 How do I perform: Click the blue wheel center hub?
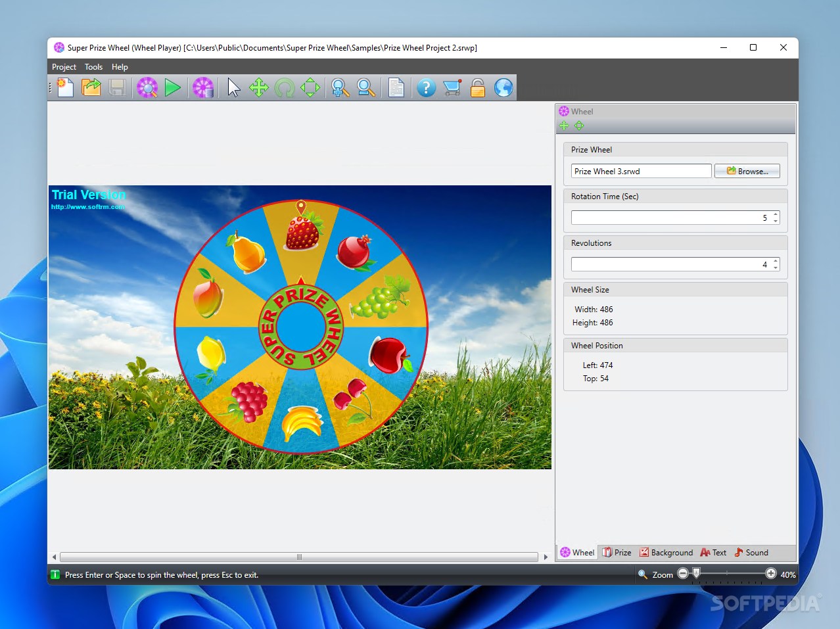(301, 327)
